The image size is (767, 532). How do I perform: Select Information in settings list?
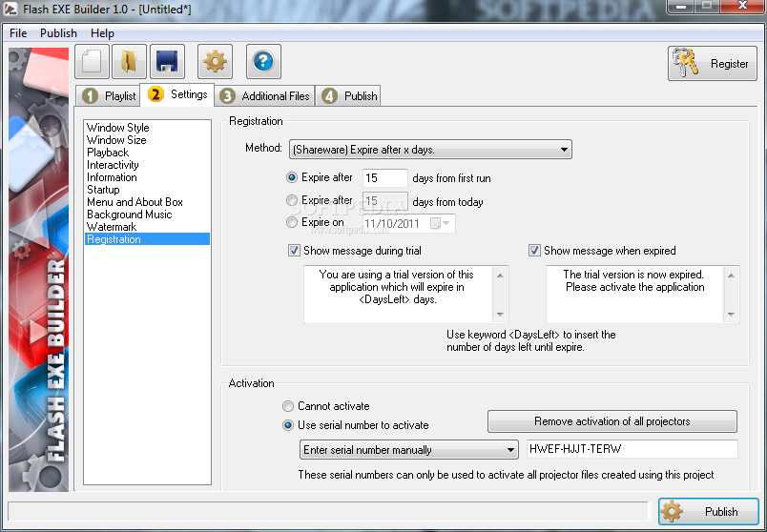point(112,177)
